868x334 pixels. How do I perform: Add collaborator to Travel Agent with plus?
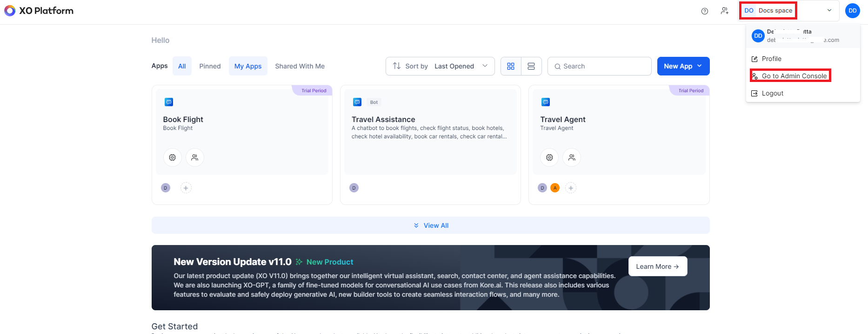[571, 188]
